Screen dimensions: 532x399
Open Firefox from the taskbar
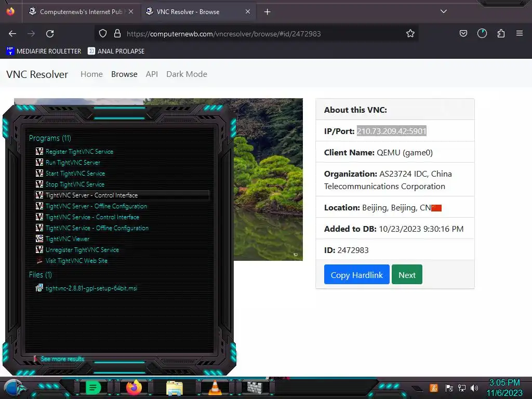pos(134,387)
